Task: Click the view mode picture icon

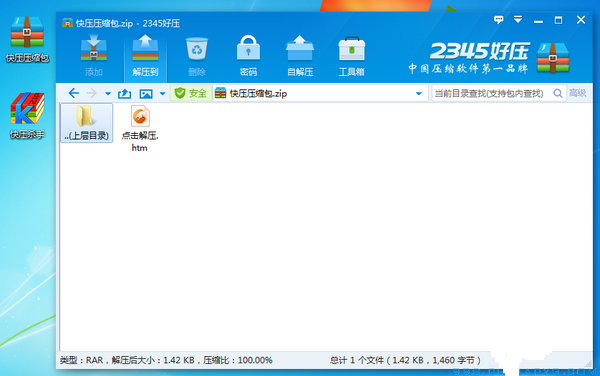Action: coord(146,93)
